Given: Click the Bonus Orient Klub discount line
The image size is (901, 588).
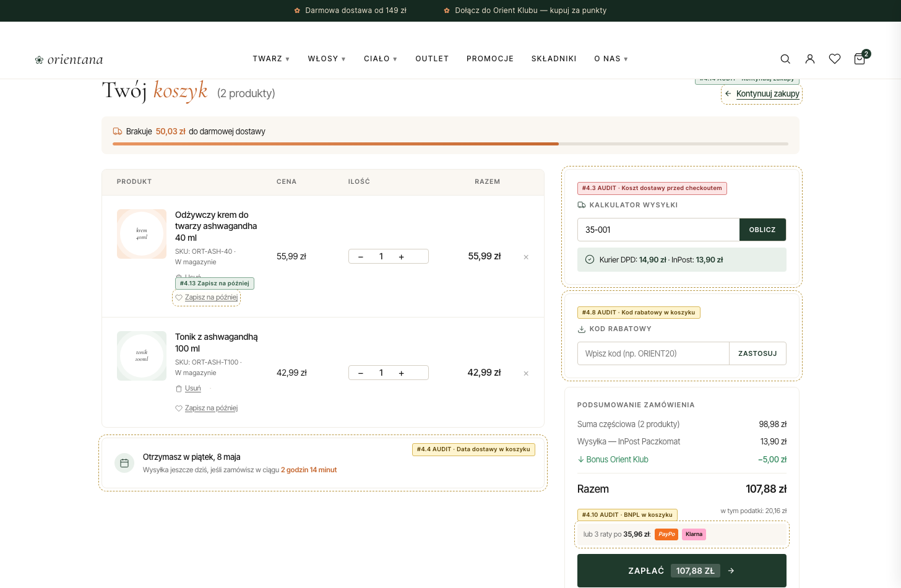Looking at the screenshot, I should (682, 459).
